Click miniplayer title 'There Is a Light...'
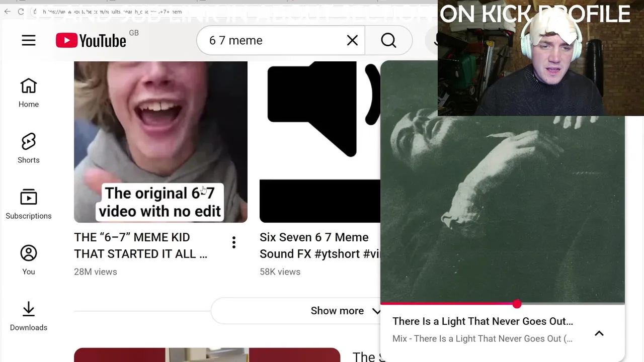Image resolution: width=644 pixels, height=362 pixels. click(x=482, y=321)
